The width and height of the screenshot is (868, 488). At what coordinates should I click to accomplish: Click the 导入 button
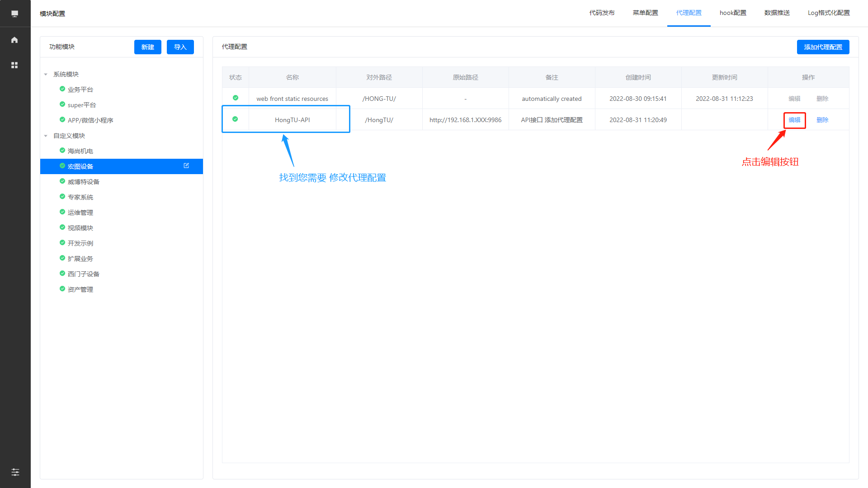[180, 47]
